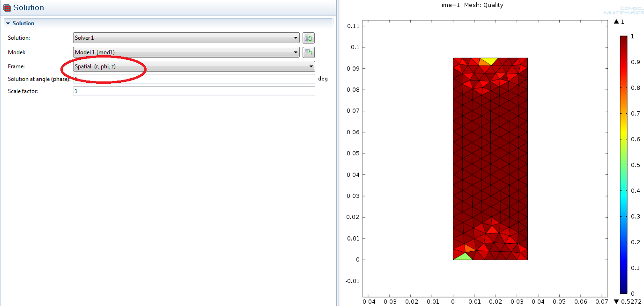Click Go to Source icon beside Model 1

pos(308,52)
